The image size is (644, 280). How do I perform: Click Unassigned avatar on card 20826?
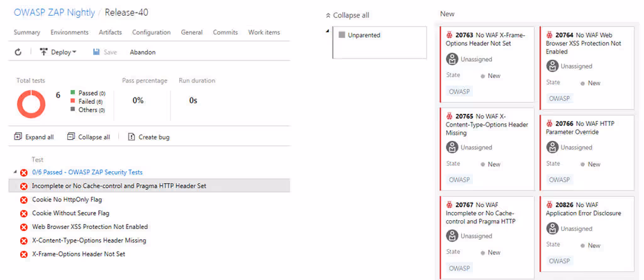(x=552, y=228)
